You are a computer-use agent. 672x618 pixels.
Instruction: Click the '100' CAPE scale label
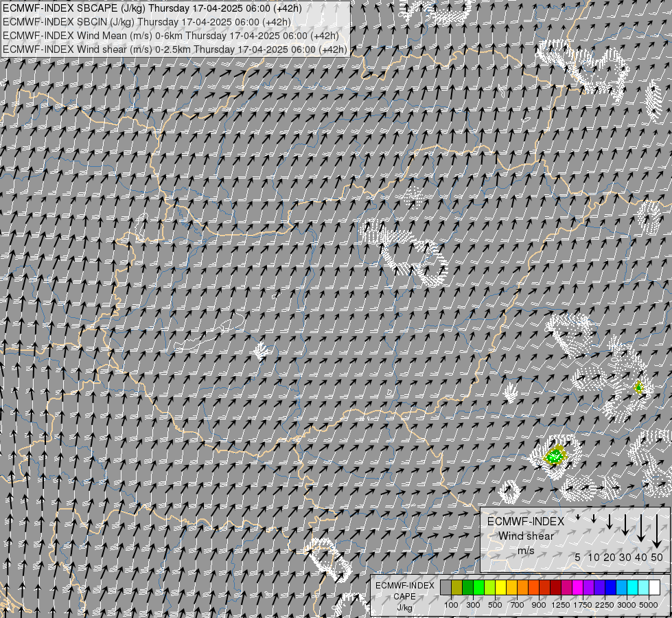click(x=451, y=605)
